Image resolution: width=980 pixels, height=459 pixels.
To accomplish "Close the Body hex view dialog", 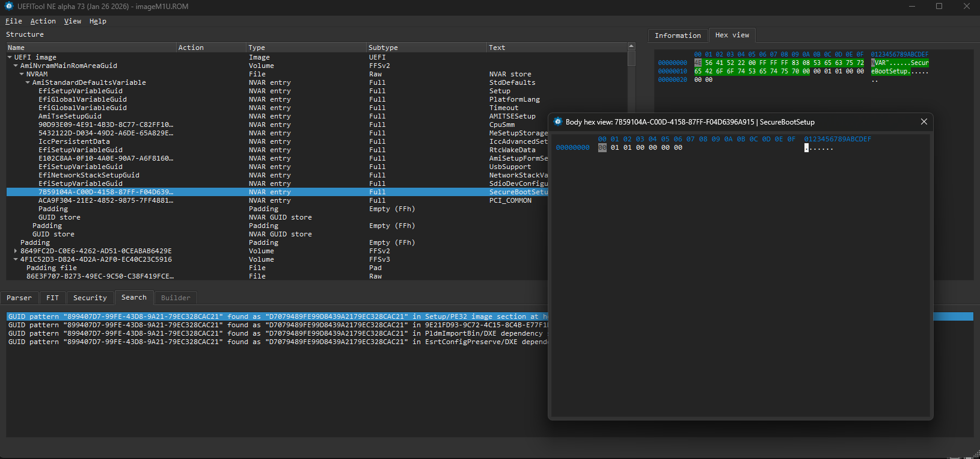I will [923, 122].
